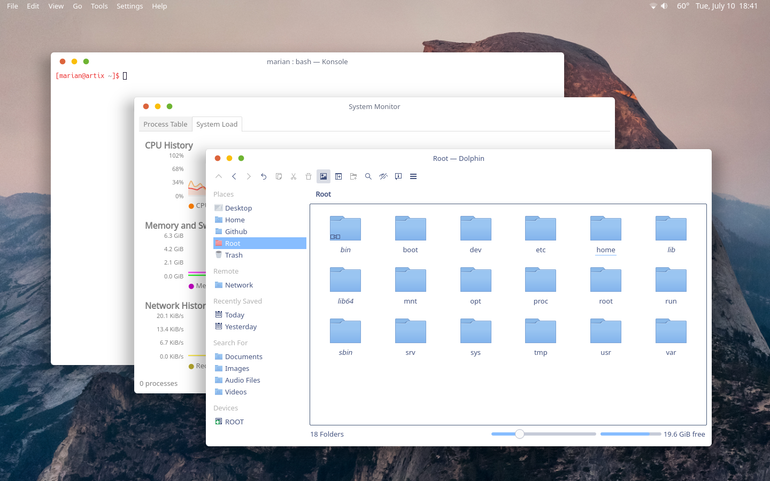Open the Tools menu in top bar
Screen dimensions: 770x481
click(99, 6)
